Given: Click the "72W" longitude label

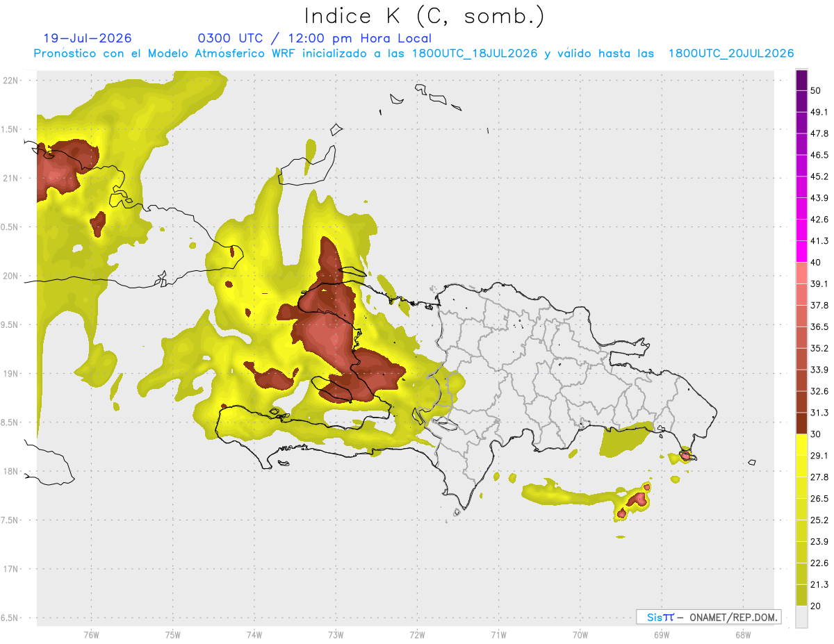Looking at the screenshot, I should tap(417, 634).
